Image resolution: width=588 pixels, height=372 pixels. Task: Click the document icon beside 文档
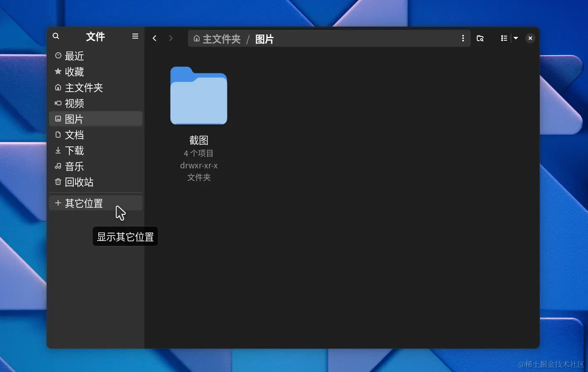coord(58,135)
